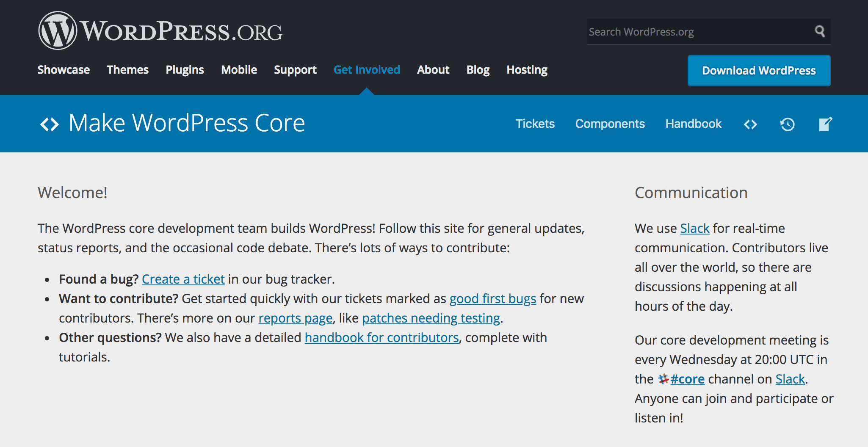Open the Hosting menu item
Image resolution: width=868 pixels, height=447 pixels.
tap(527, 70)
